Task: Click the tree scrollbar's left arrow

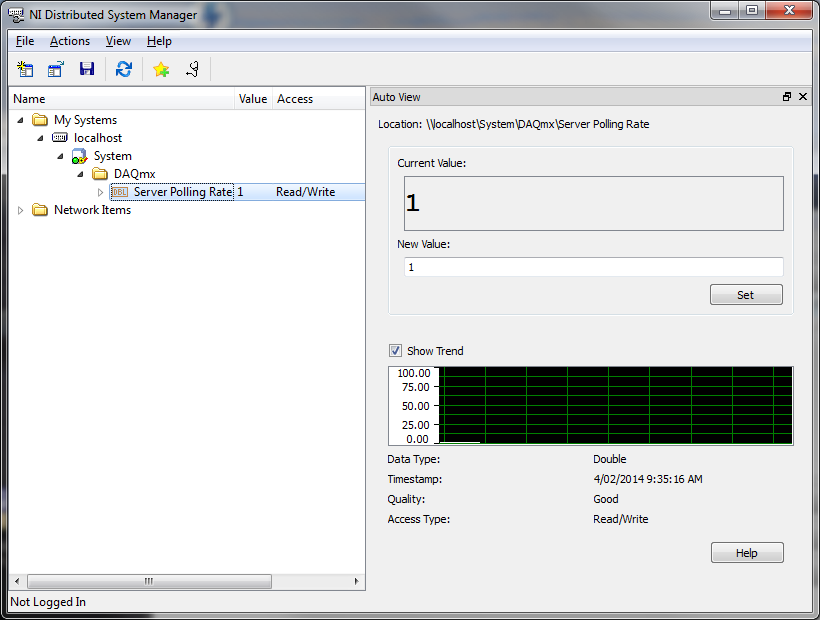Action: point(17,581)
